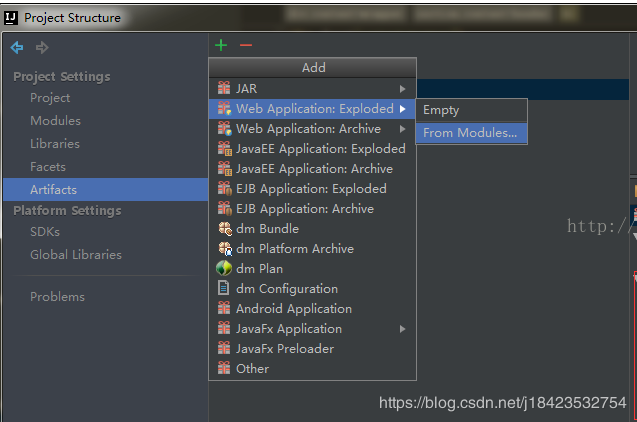The image size is (637, 422).
Task: Open the Modules settings page
Action: (55, 120)
